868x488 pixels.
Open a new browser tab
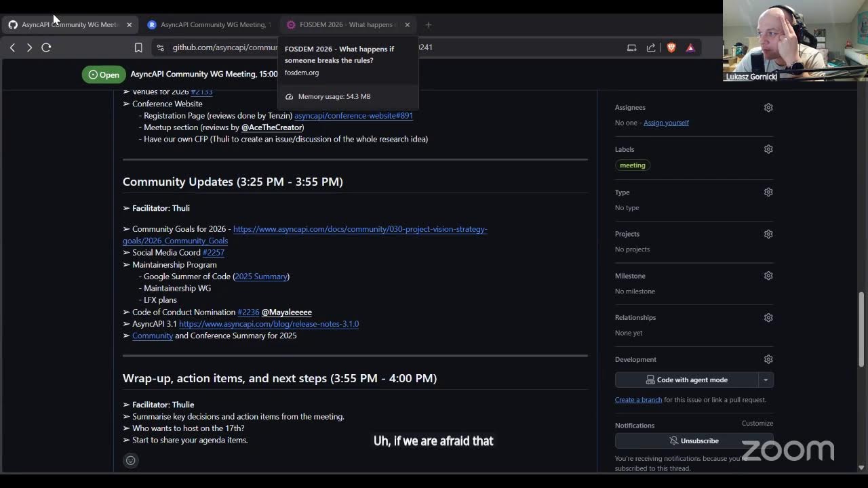pyautogui.click(x=429, y=24)
